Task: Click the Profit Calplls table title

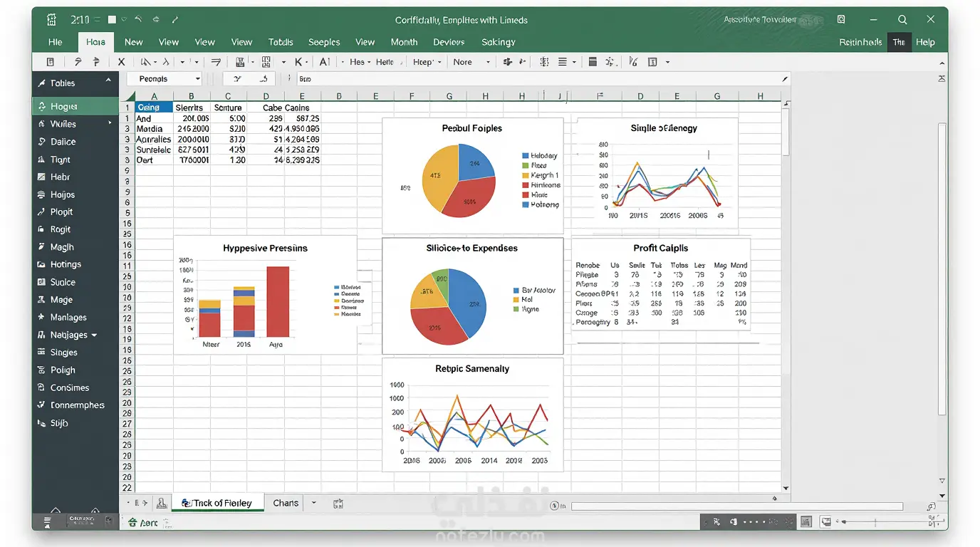Action: pos(660,248)
